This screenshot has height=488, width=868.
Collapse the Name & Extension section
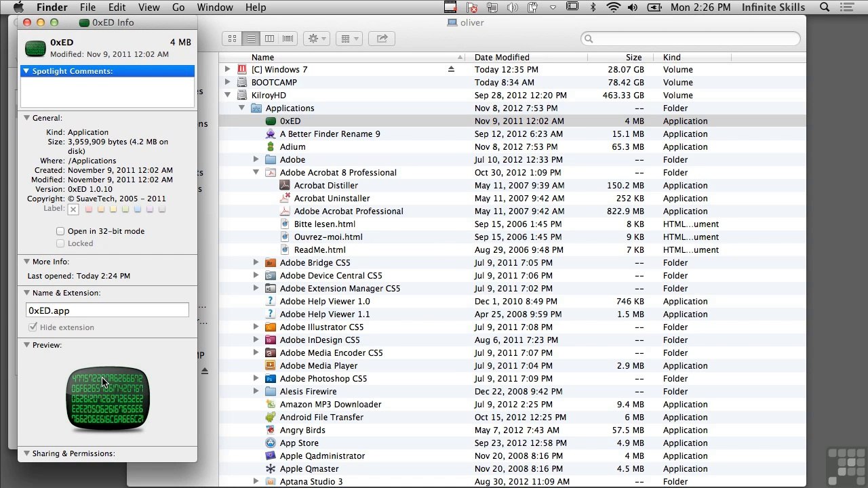26,293
